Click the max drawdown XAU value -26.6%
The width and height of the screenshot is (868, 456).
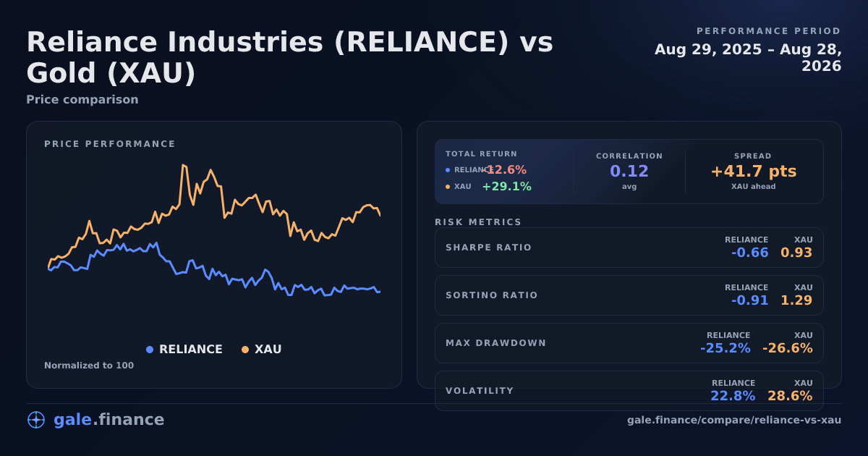tap(788, 348)
